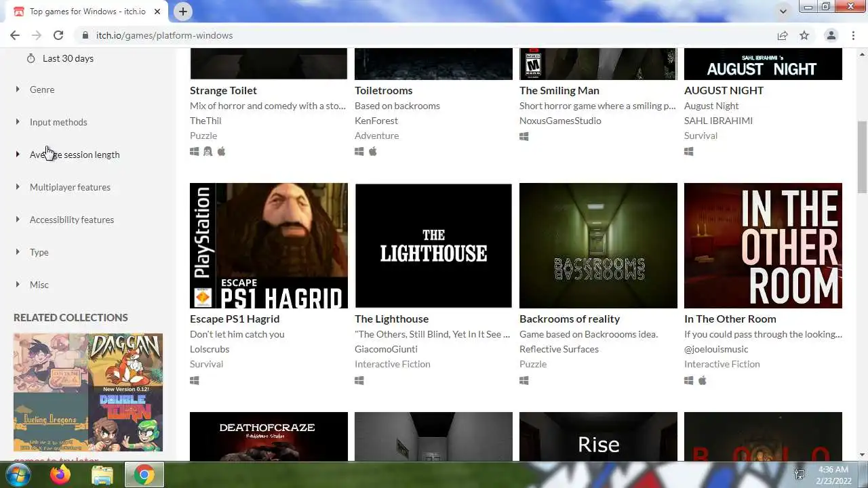Launch Firefox from the taskbar
Viewport: 868px width, 488px height.
click(x=60, y=475)
